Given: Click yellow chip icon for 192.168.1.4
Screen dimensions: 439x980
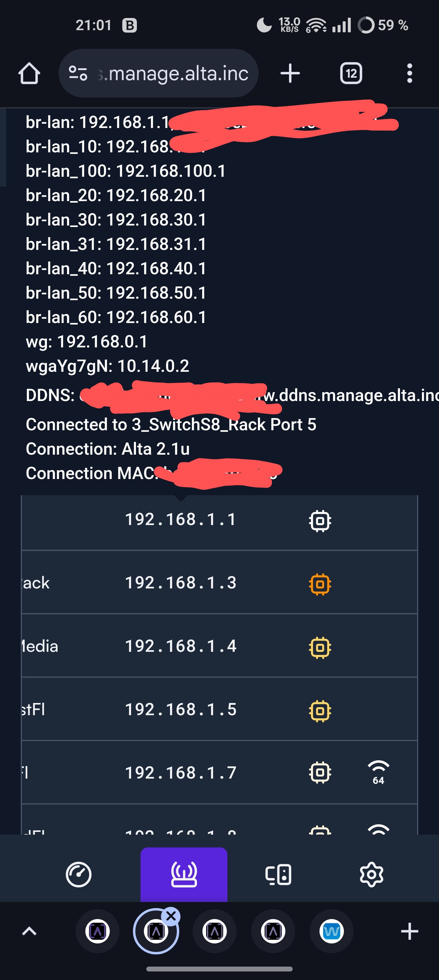Looking at the screenshot, I should coord(320,647).
